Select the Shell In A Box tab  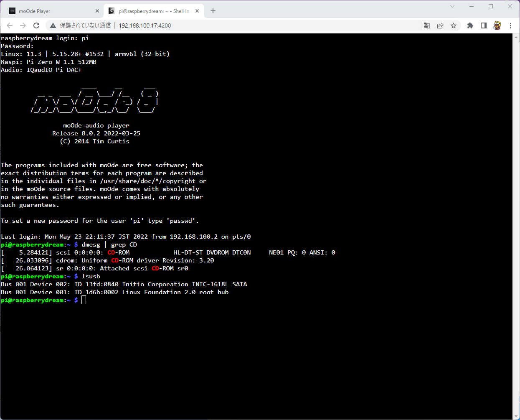click(154, 11)
